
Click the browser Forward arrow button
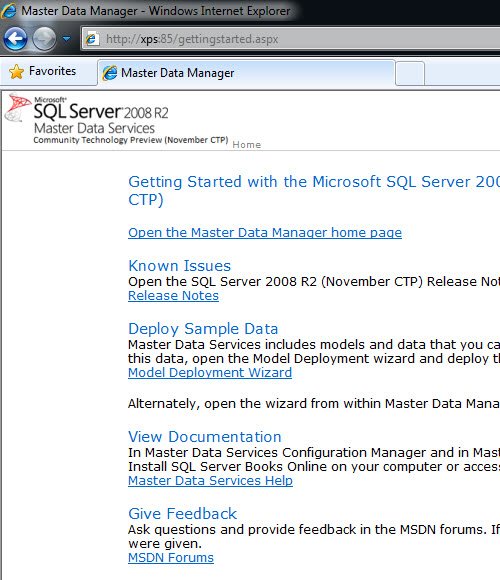click(44, 38)
